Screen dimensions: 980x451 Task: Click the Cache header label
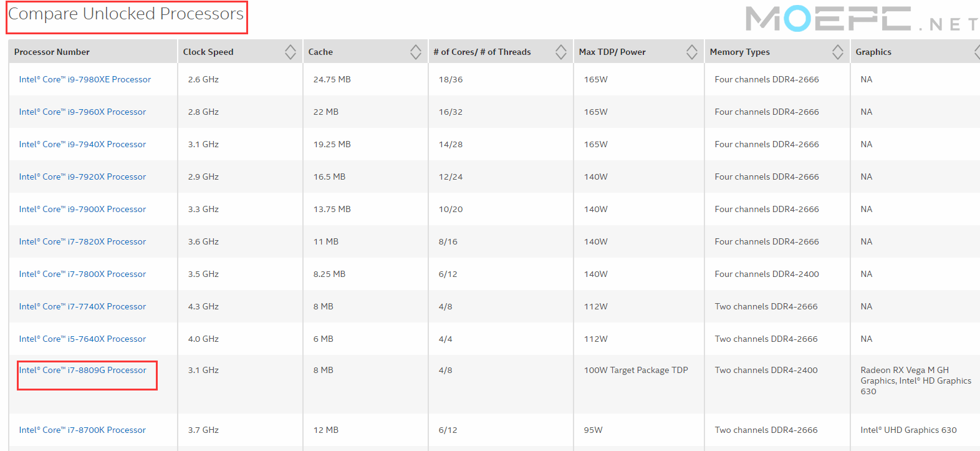320,52
